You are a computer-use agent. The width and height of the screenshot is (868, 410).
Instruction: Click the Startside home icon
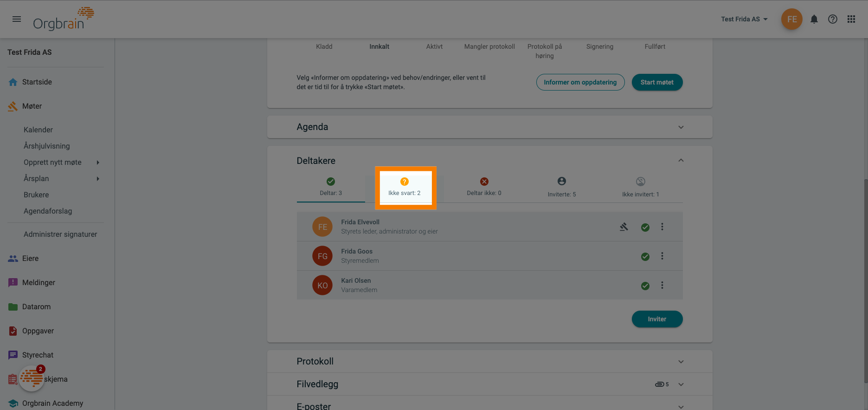13,82
